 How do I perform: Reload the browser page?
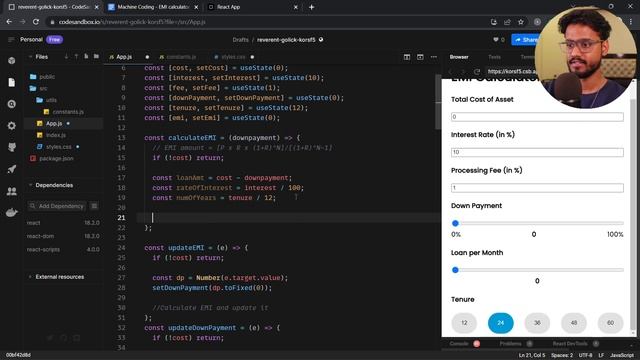coord(36,22)
